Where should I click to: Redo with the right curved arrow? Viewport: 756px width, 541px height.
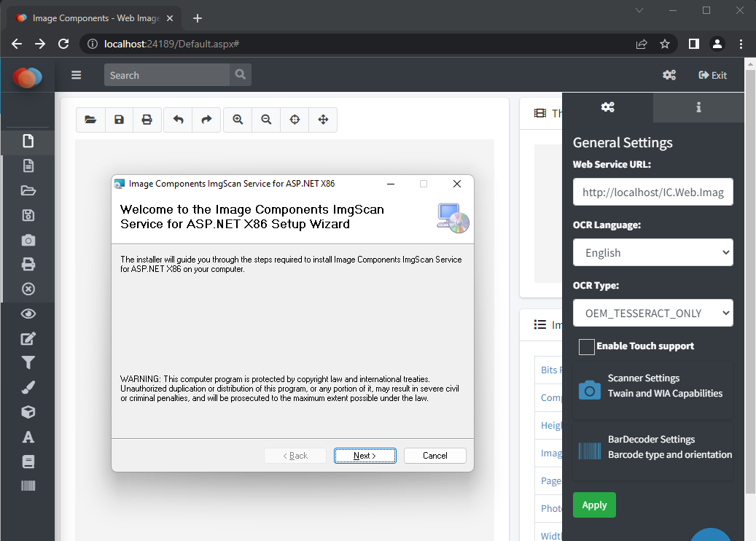click(x=206, y=120)
